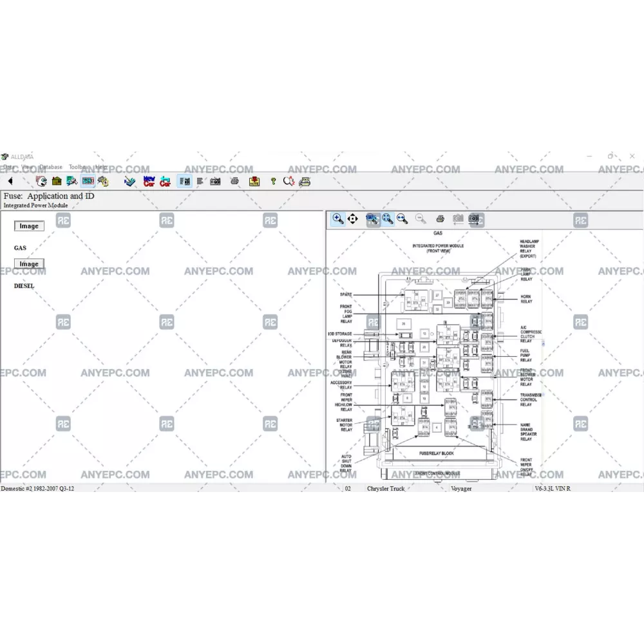Print the diagram using image printer icon
The width and height of the screenshot is (644, 644).
point(440,219)
